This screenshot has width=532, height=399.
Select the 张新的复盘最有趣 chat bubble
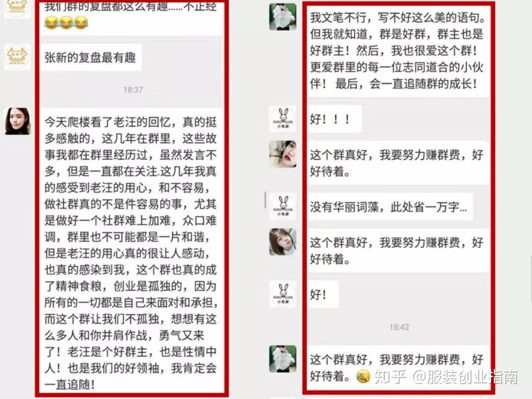point(90,57)
